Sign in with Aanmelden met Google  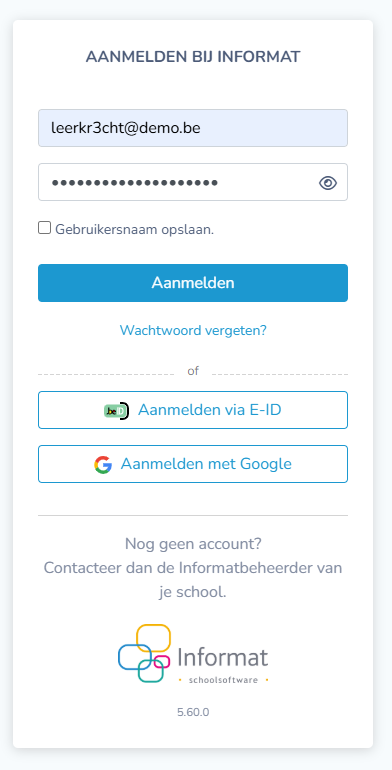pyautogui.click(x=193, y=464)
